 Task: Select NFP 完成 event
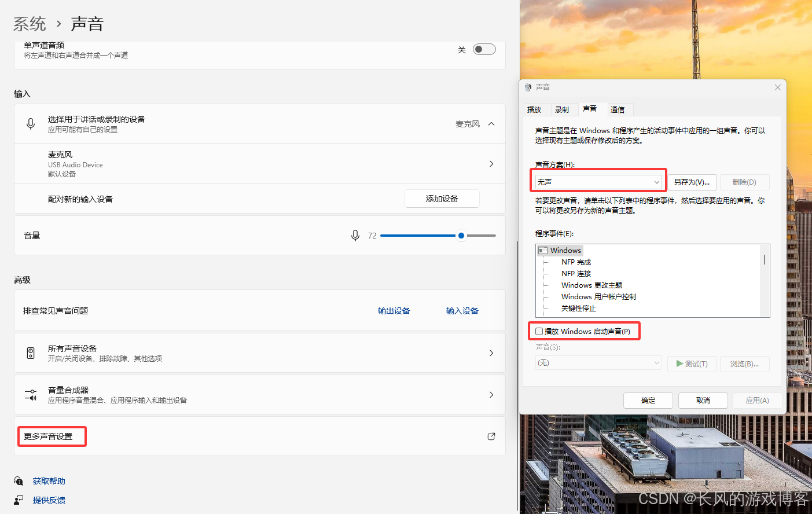click(576, 262)
